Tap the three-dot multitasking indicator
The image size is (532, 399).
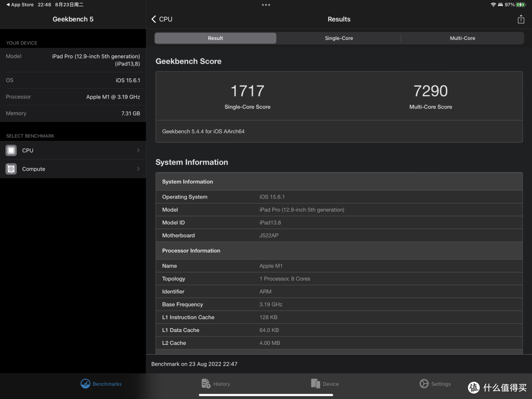point(266,5)
